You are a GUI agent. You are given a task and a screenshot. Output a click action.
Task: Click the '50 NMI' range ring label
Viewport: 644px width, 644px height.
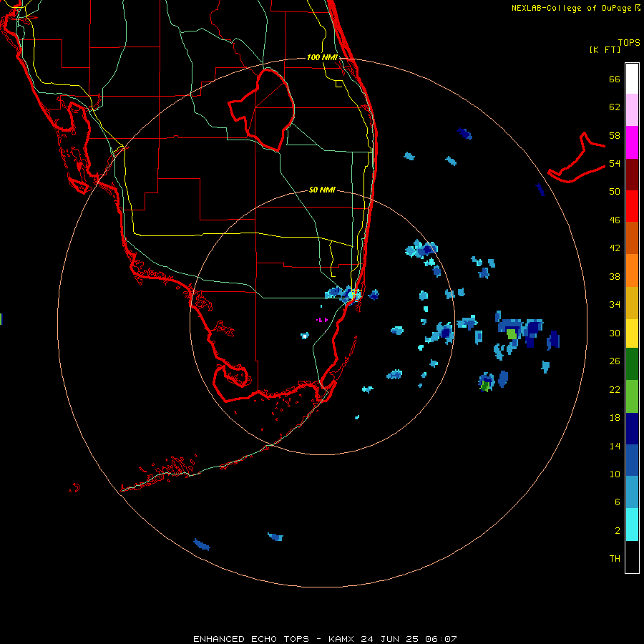pos(322,190)
